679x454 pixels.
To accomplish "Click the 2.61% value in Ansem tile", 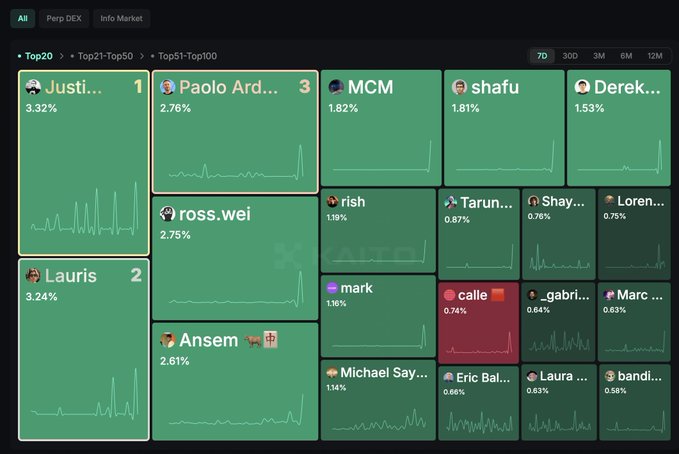I will pyautogui.click(x=175, y=361).
